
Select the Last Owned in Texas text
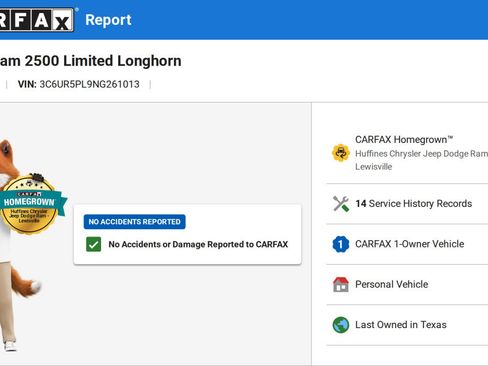pyautogui.click(x=401, y=325)
